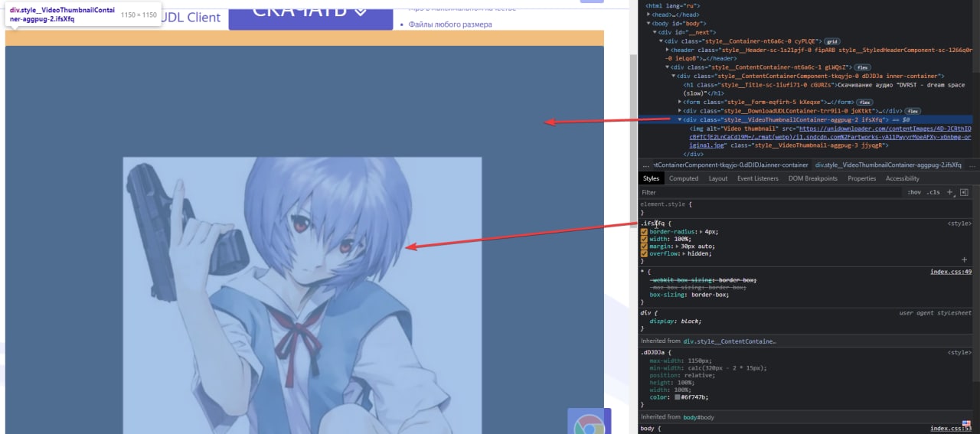Click flex badge on DownloadUDLContainer div
This screenshot has height=434, width=980.
pos(913,111)
